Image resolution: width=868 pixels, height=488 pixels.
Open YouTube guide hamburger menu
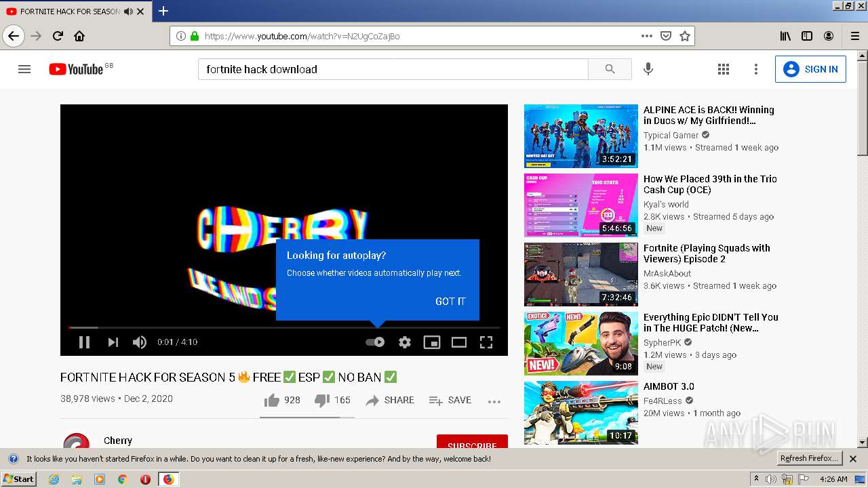(24, 69)
